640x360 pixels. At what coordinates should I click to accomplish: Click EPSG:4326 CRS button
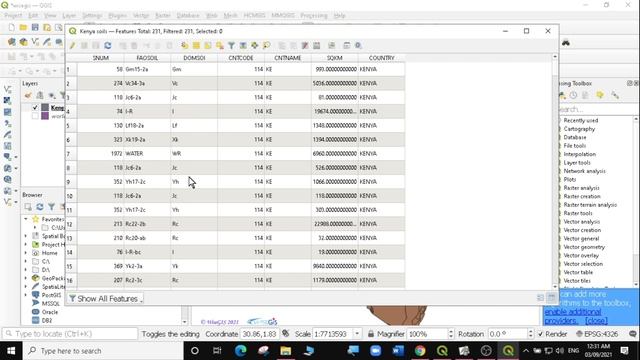597,334
